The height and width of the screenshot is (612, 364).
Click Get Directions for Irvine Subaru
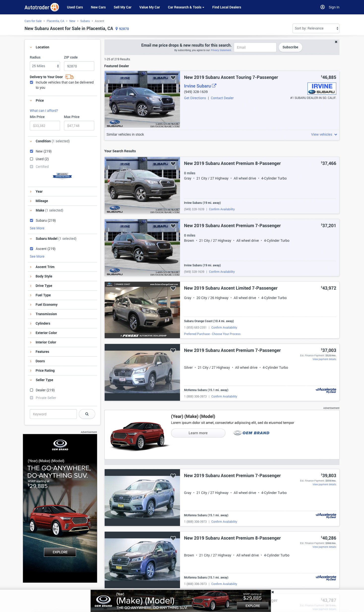(195, 98)
